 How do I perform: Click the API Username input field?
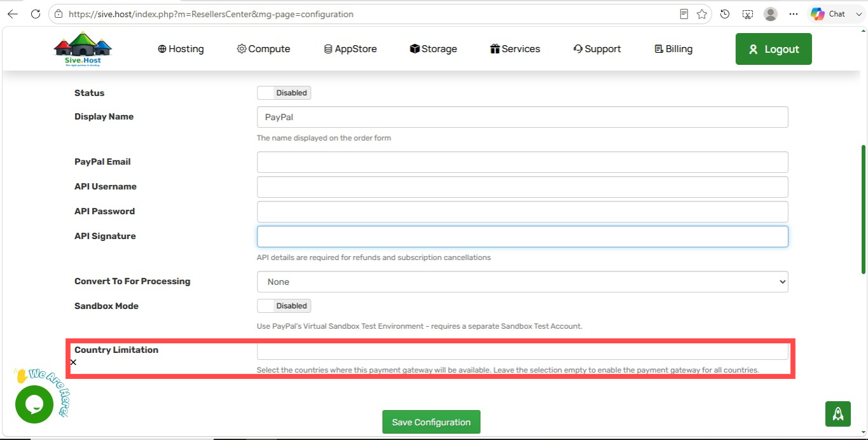click(x=523, y=187)
